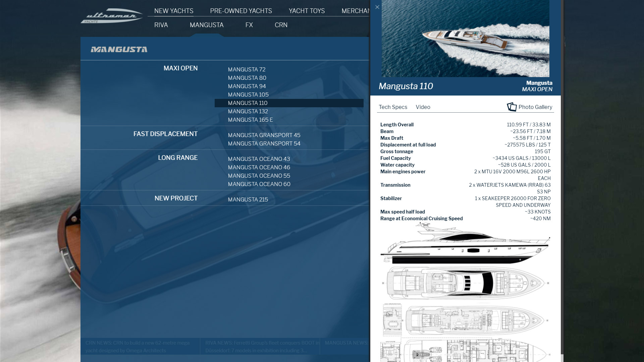This screenshot has height=362, width=644.
Task: Open the Photo Gallery text link
Action: [535, 107]
